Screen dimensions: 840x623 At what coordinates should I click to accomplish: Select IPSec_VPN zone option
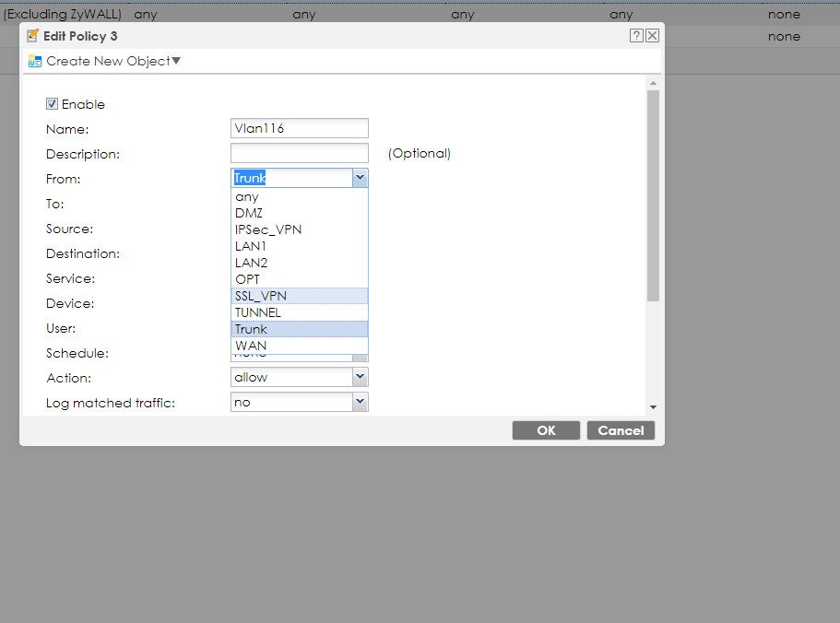300,229
